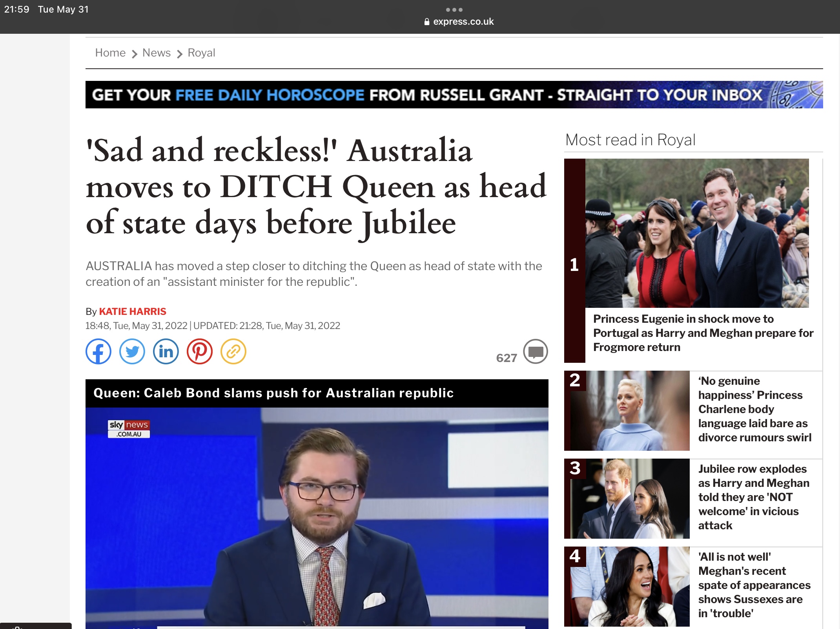The image size is (840, 629).
Task: Tap the Tue May 31 date in the status bar
Action: click(63, 9)
